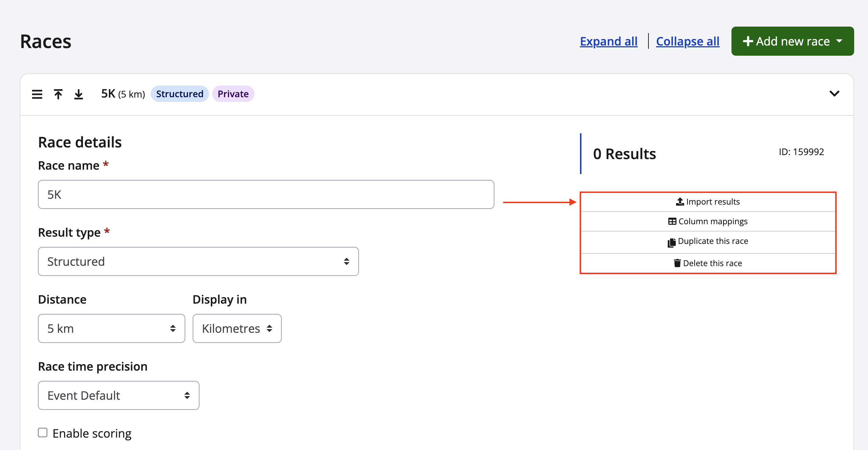
Task: Click the drag-handle reorder icon for 5K race
Action: (37, 94)
